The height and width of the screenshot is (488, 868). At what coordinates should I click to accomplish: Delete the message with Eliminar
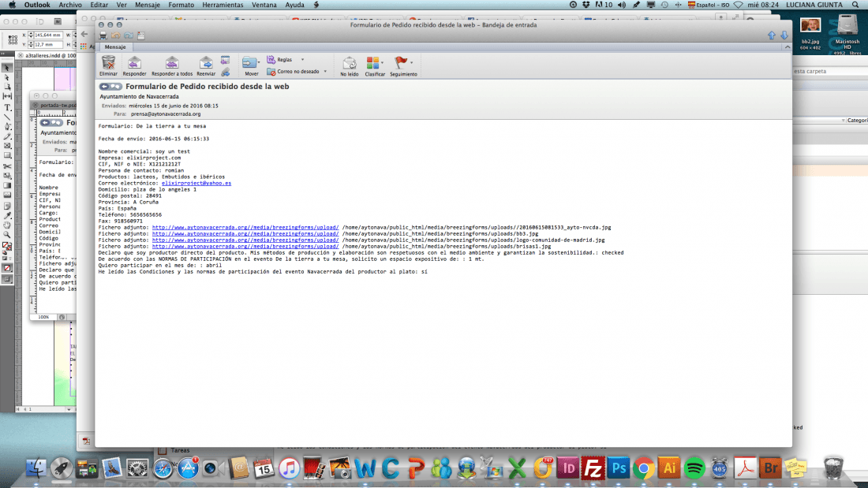(x=109, y=66)
